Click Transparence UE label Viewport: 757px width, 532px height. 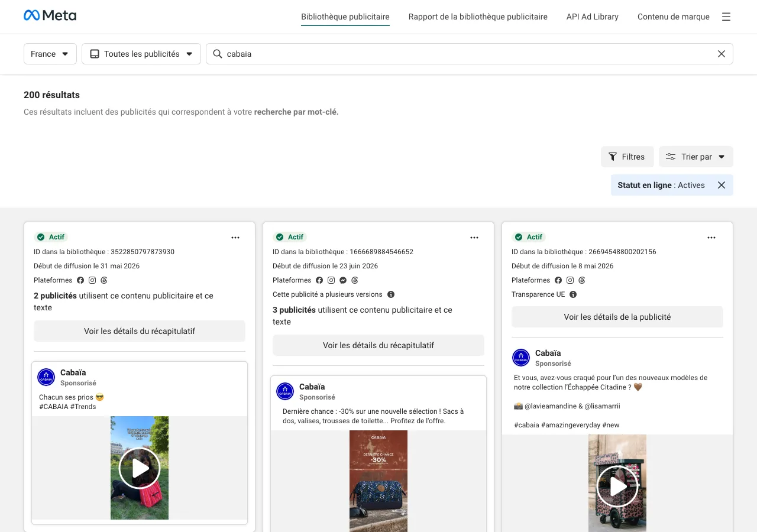[x=538, y=294]
